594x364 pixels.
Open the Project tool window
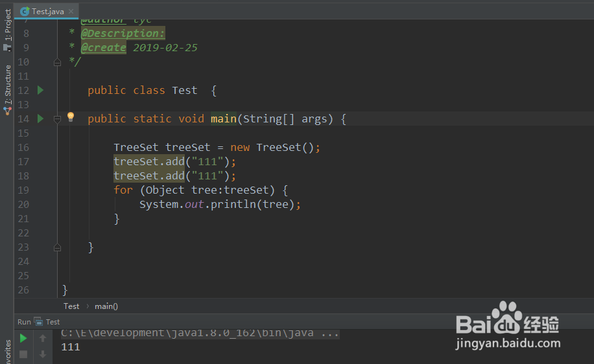pos(7,30)
